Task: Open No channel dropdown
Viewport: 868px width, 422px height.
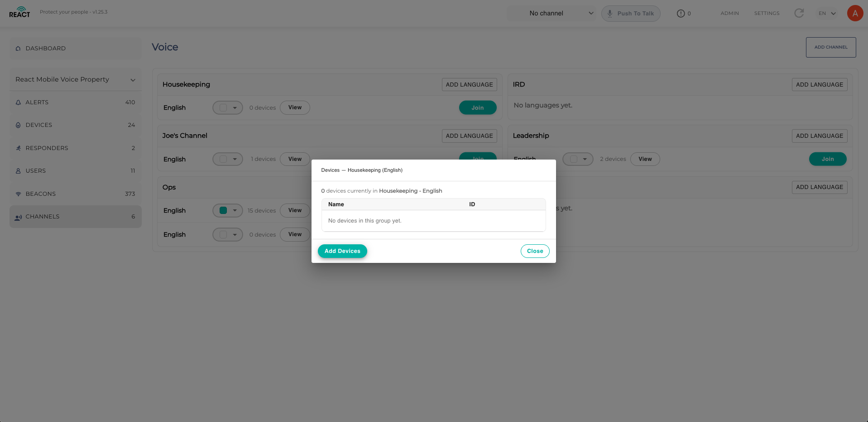Action: coord(551,13)
